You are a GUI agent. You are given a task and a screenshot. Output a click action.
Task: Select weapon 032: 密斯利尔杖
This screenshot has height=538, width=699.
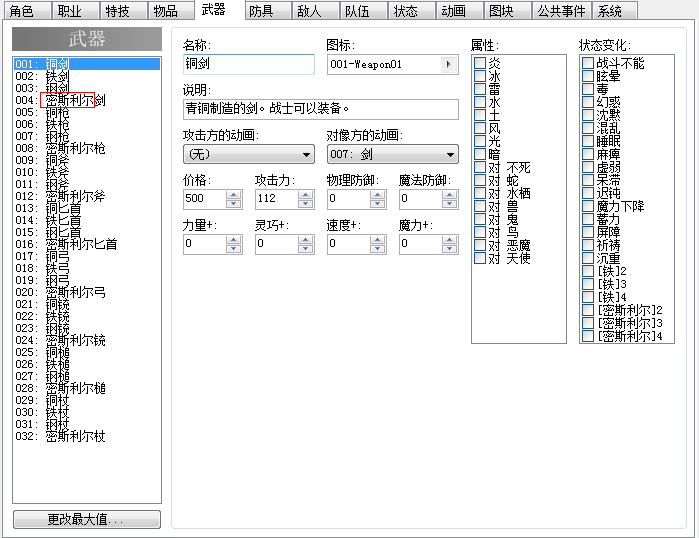(x=87, y=436)
